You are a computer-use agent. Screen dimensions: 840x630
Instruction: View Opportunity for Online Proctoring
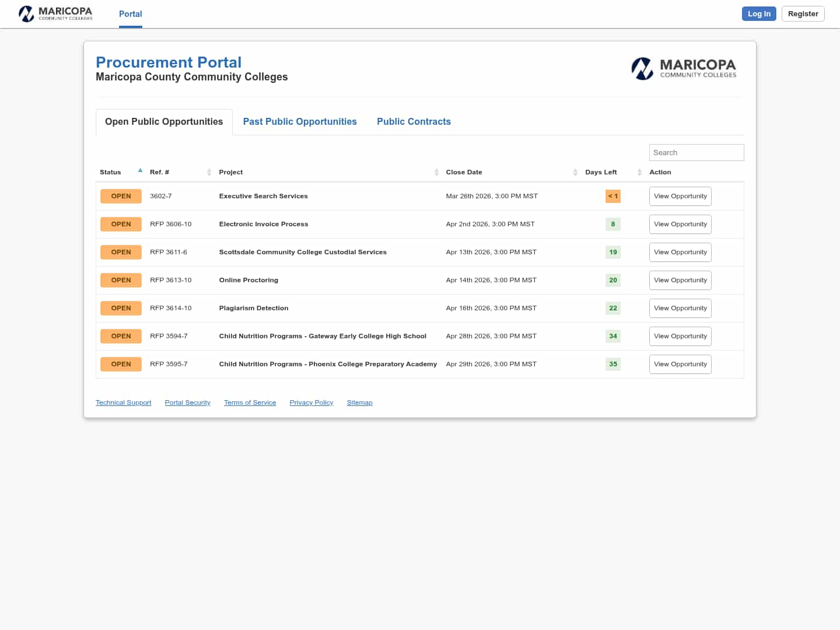pyautogui.click(x=680, y=280)
